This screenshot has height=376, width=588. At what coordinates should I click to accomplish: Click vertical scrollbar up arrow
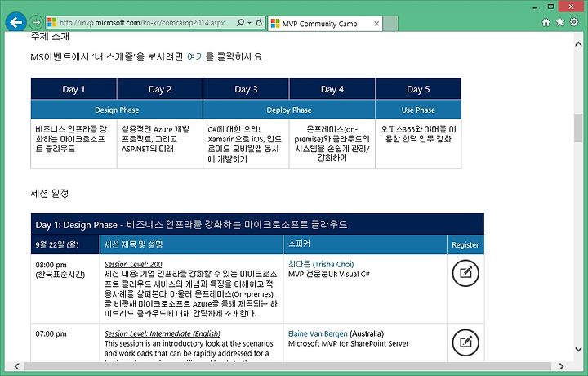point(578,44)
